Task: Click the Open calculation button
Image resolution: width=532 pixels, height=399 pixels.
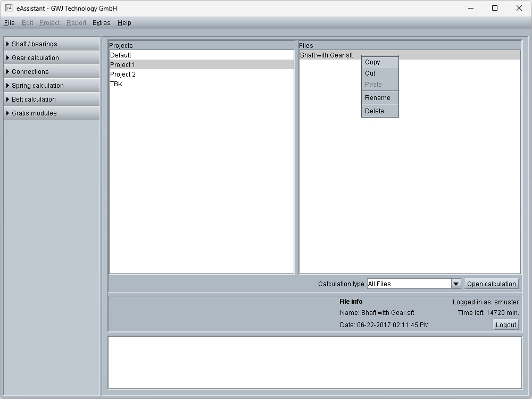Action: (492, 284)
